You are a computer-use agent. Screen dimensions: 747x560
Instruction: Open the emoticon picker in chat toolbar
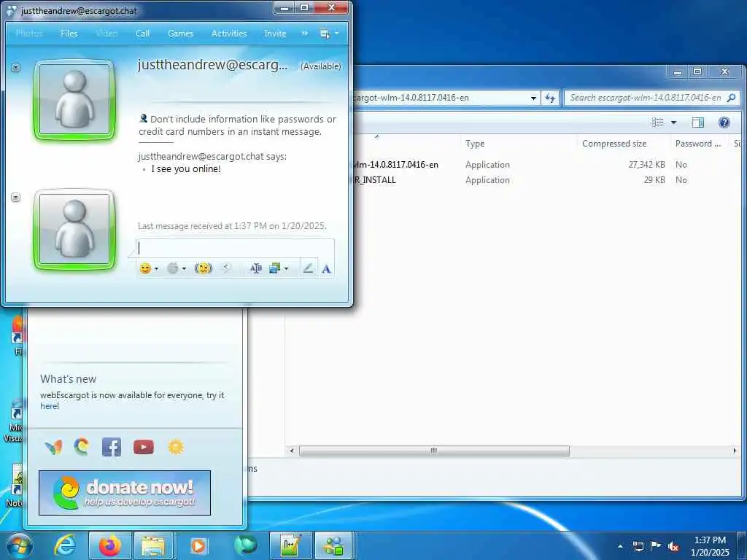[x=145, y=268]
